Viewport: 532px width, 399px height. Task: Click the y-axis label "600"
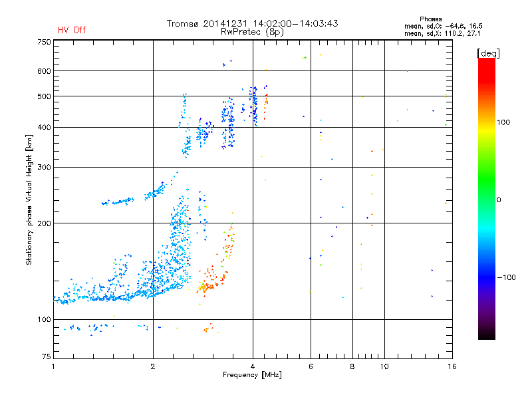tap(44, 71)
